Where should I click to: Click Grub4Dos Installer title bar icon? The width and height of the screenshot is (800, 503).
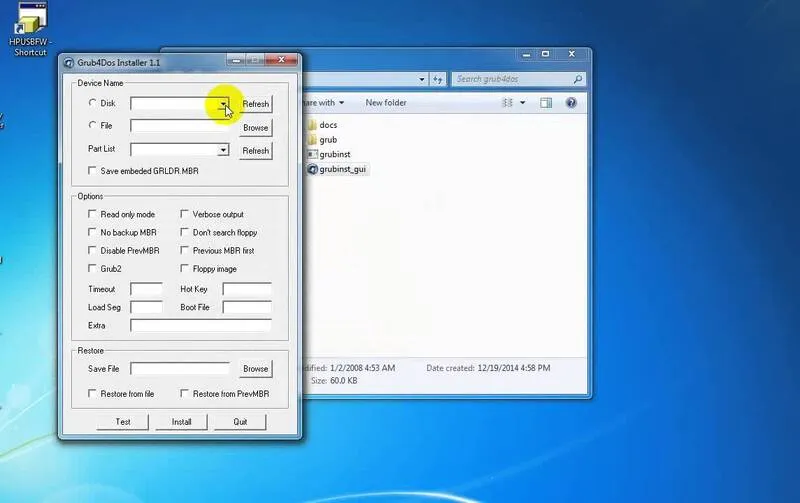(69, 63)
